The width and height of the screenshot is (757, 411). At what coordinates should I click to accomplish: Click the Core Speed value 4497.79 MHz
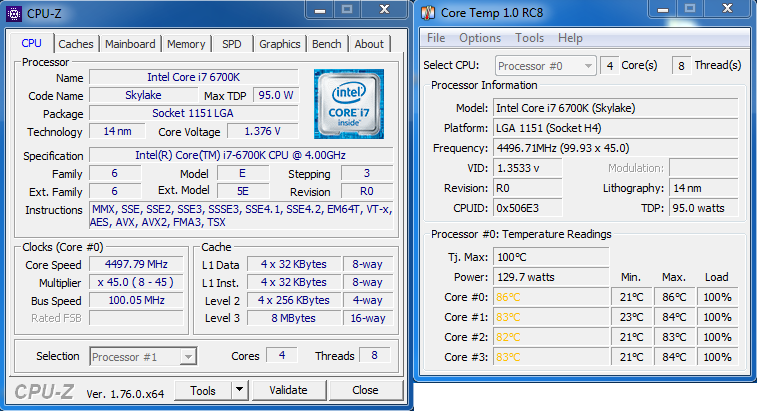tap(136, 264)
